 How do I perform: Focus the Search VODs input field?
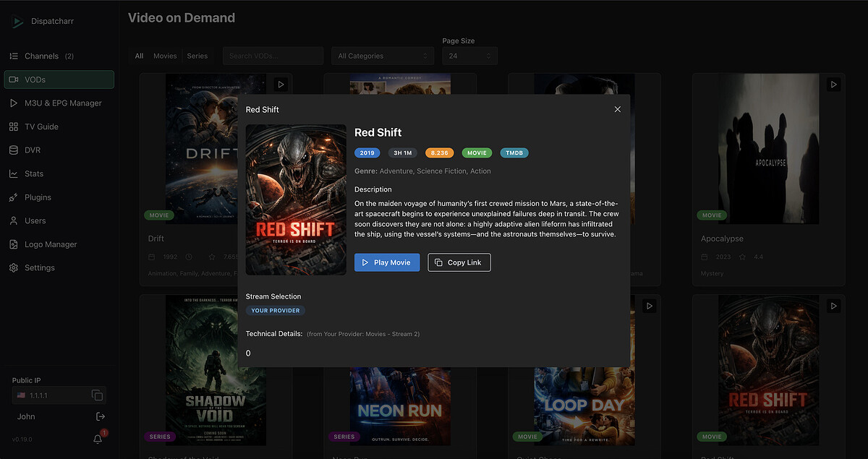coord(273,56)
